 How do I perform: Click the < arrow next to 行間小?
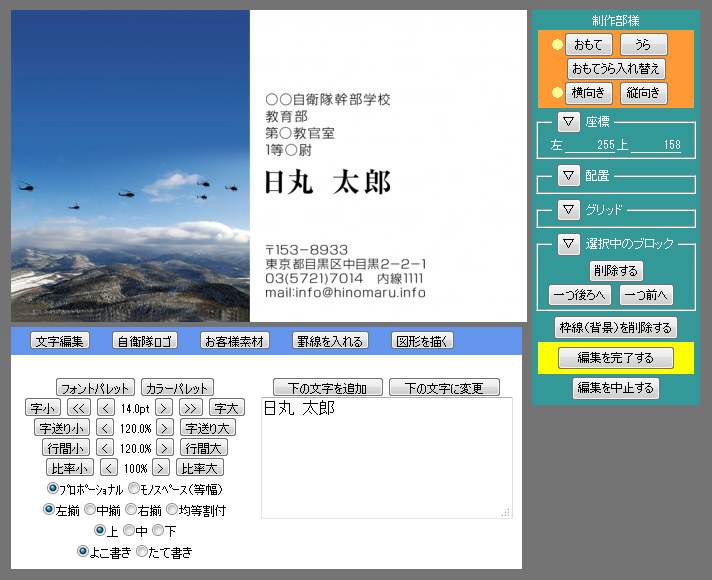(x=105, y=448)
